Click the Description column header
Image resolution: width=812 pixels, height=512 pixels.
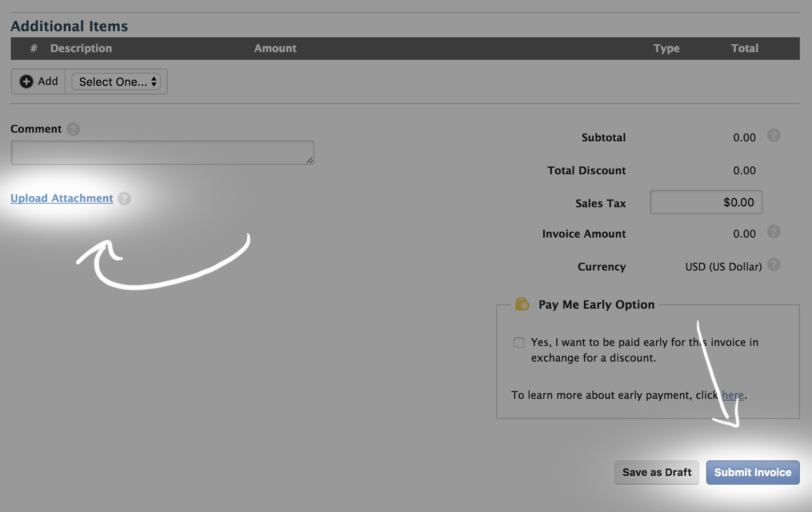point(81,48)
